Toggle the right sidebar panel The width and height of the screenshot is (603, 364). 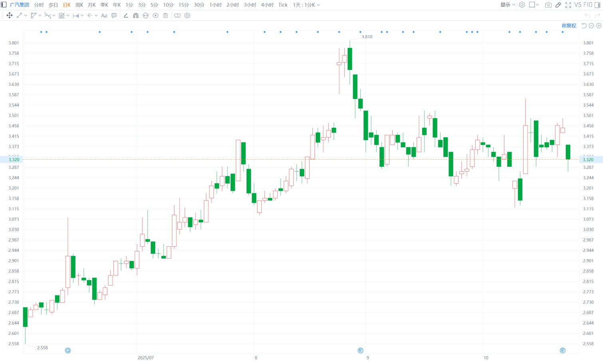[x=597, y=5]
